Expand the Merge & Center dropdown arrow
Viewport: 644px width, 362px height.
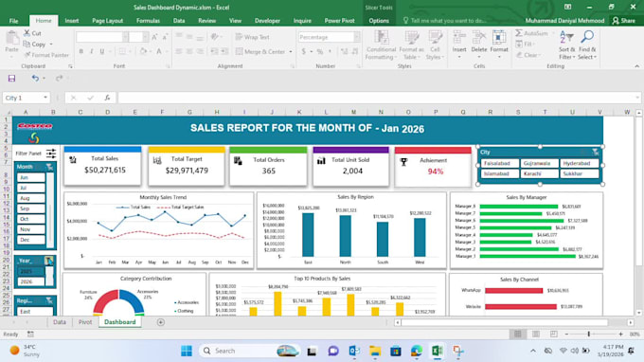291,52
